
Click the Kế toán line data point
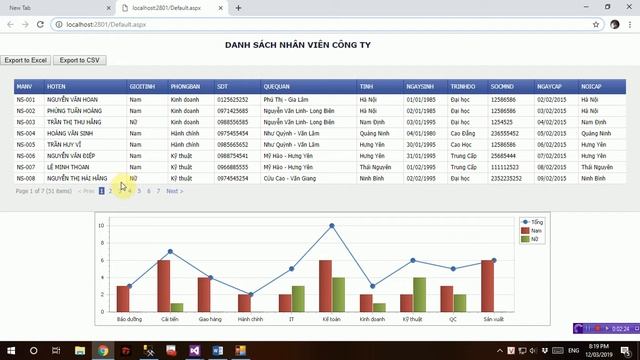pos(332,226)
